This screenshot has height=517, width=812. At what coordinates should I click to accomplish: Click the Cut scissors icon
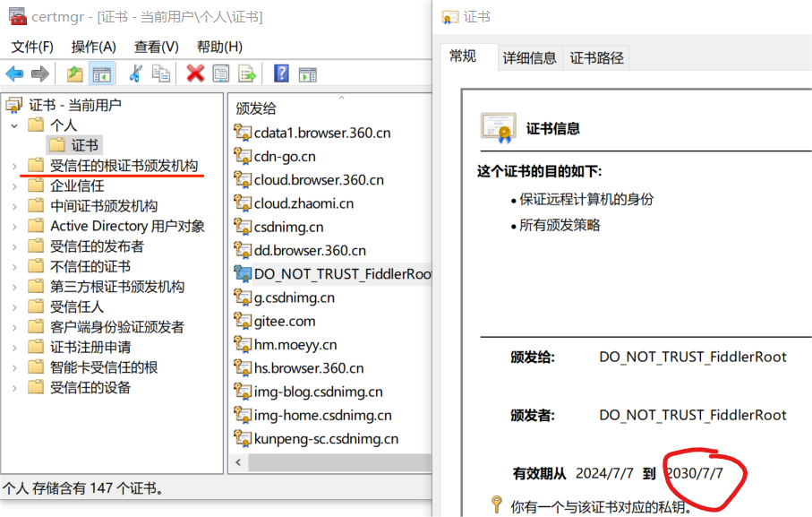coord(136,73)
